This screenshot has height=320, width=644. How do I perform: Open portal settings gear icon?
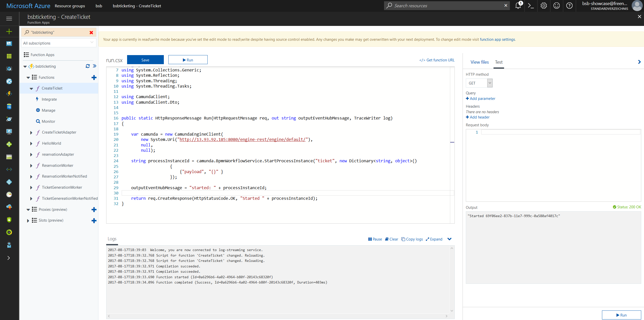coord(544,6)
